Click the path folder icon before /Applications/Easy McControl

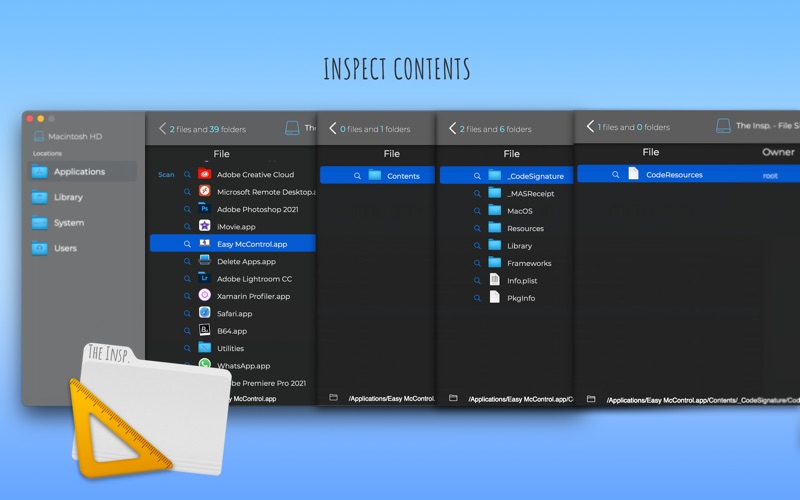point(333,397)
